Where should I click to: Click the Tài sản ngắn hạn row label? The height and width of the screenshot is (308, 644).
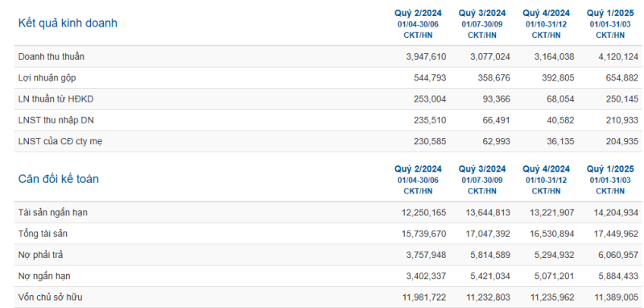(53, 213)
